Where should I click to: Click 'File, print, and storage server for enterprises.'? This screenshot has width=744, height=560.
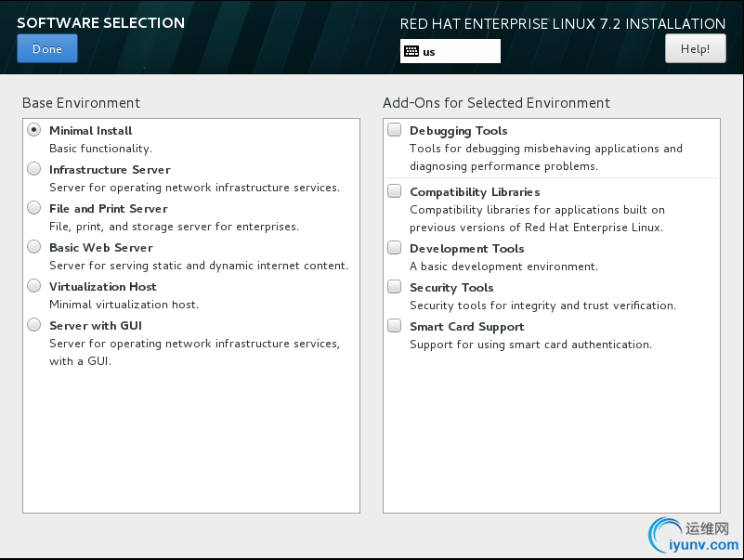coord(174,227)
